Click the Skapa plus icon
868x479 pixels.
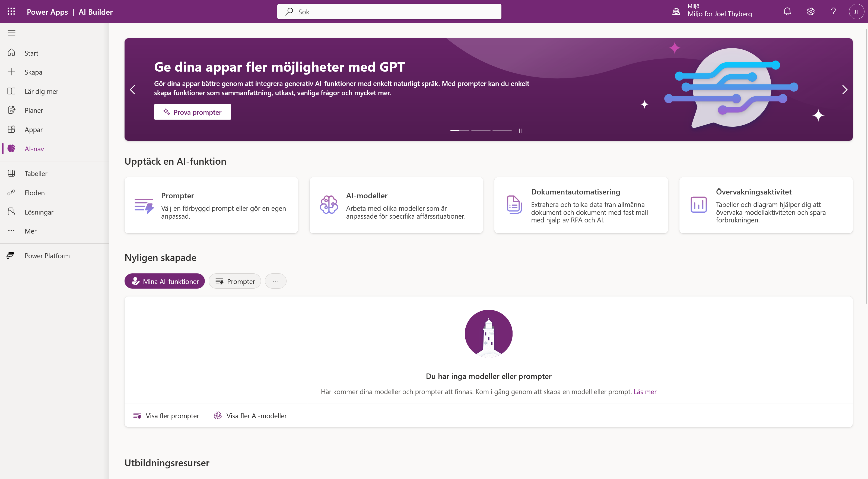click(x=11, y=72)
